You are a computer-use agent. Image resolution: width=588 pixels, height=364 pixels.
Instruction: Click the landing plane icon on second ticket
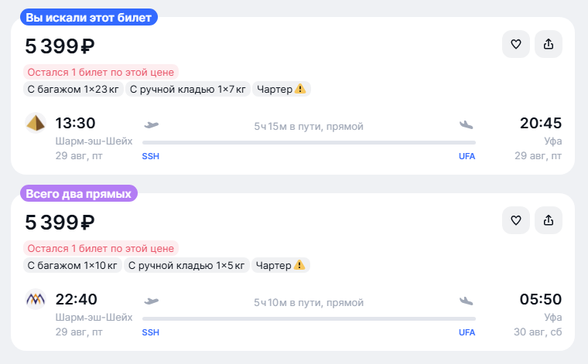click(466, 301)
